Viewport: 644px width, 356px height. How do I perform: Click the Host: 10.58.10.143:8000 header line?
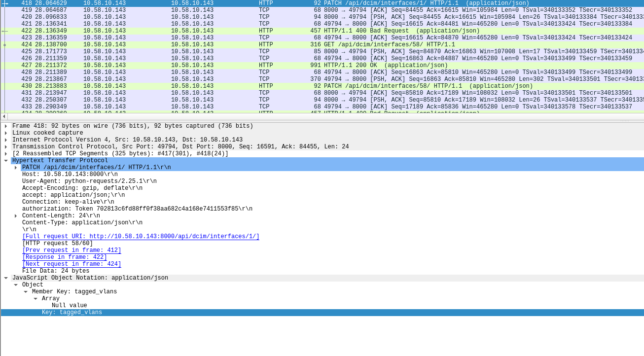coord(70,175)
